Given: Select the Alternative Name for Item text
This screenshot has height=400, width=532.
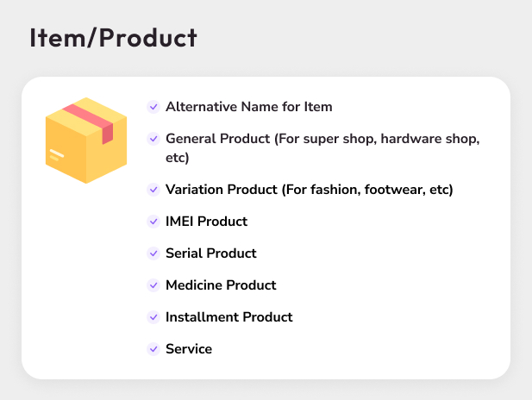Looking at the screenshot, I should point(248,107).
